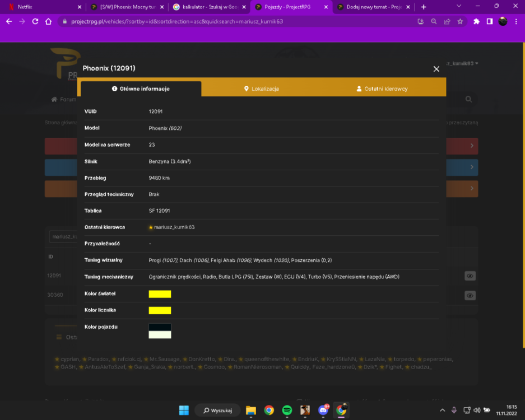525x420 pixels.
Task: Toggle eye icon for vehicle 30360
Action: pos(470,296)
